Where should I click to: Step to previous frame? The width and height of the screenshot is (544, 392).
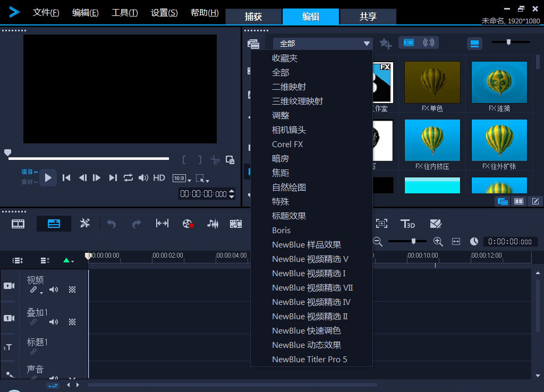(82, 178)
